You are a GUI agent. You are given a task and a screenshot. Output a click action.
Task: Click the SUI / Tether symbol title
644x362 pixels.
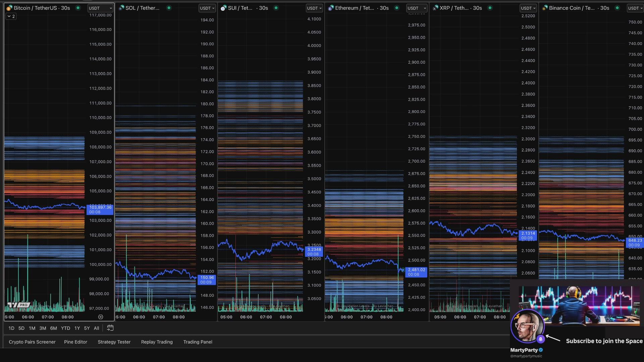(240, 8)
